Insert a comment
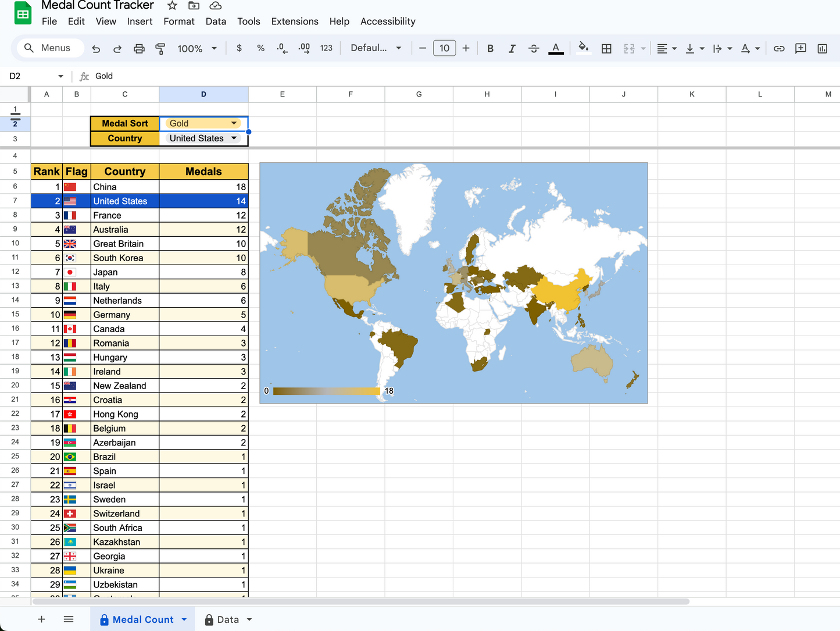This screenshot has height=631, width=840. tap(800, 48)
